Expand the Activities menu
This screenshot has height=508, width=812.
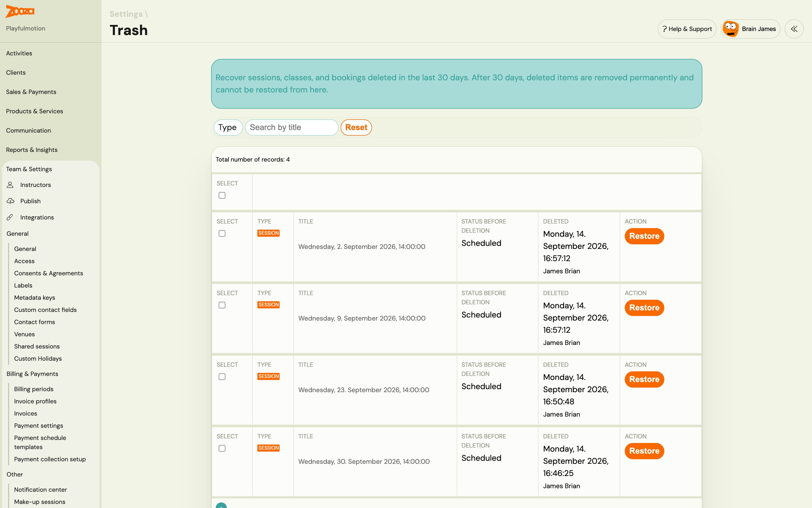coord(19,53)
